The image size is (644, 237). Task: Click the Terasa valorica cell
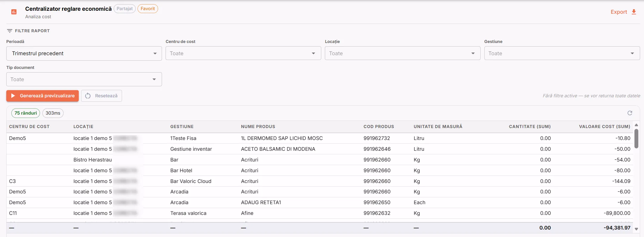(x=188, y=213)
